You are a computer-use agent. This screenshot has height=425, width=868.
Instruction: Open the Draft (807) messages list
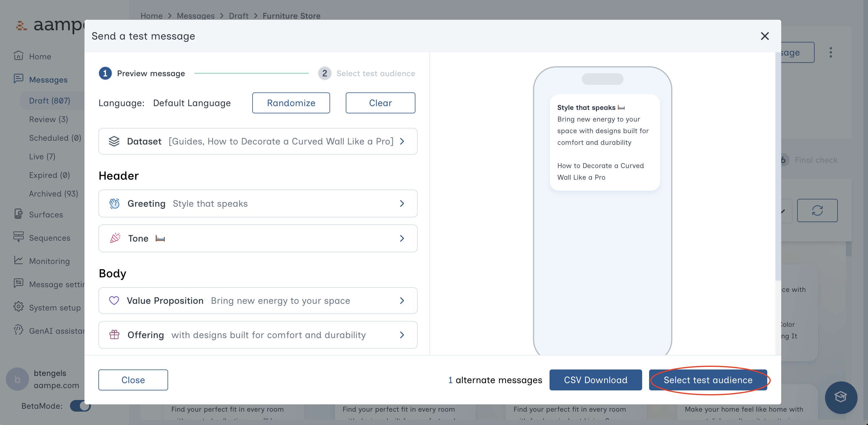[50, 101]
